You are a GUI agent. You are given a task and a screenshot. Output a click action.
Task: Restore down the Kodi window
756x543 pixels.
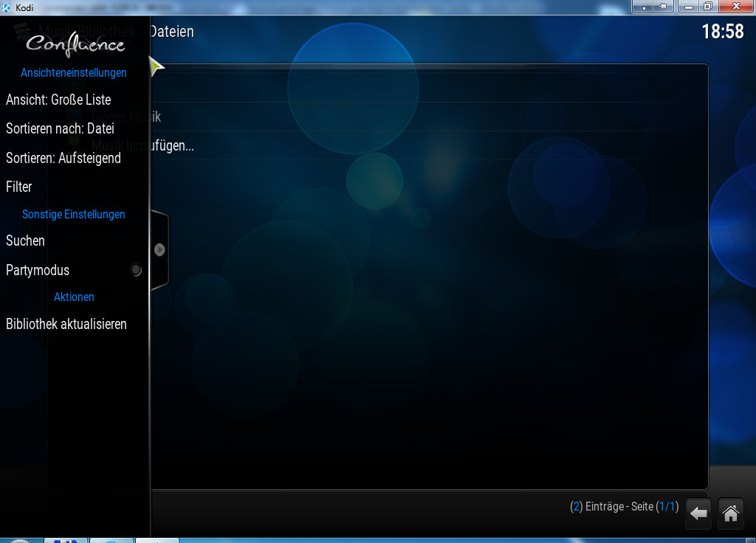(x=708, y=6)
